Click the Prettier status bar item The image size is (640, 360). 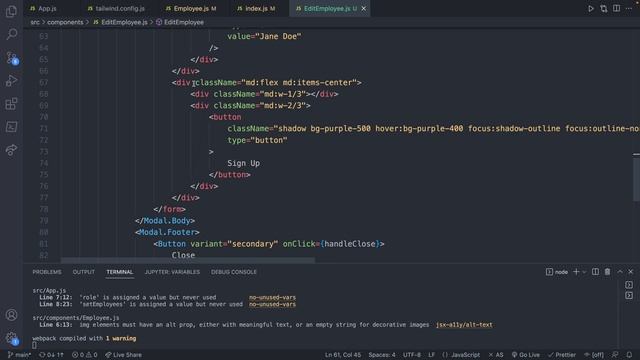[562, 355]
